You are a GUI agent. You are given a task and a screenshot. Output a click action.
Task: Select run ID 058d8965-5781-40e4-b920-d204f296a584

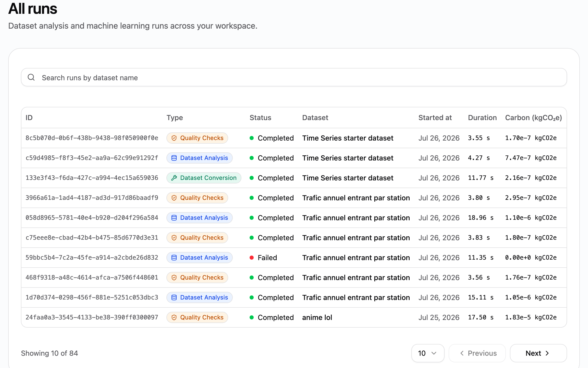92,218
